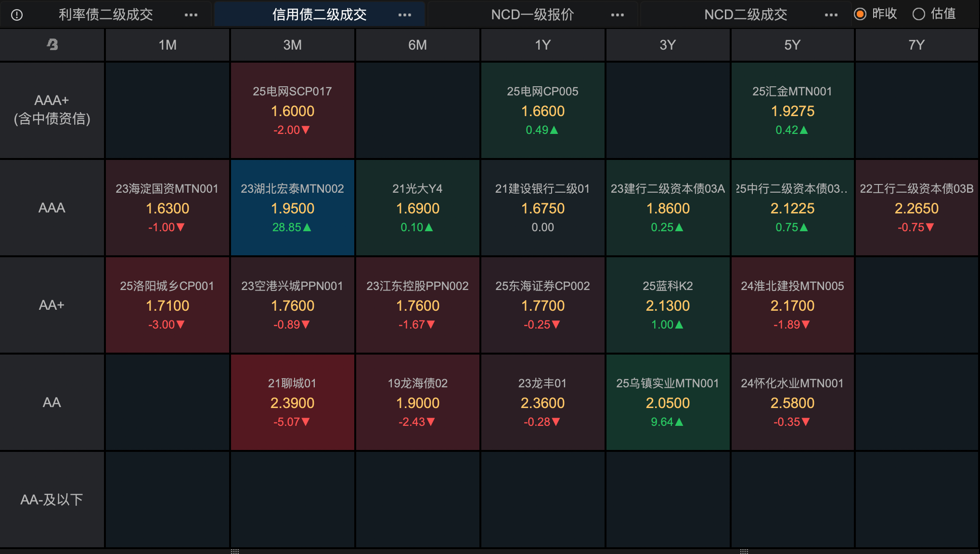
Task: Click the AA+ rating row label
Action: (x=52, y=305)
